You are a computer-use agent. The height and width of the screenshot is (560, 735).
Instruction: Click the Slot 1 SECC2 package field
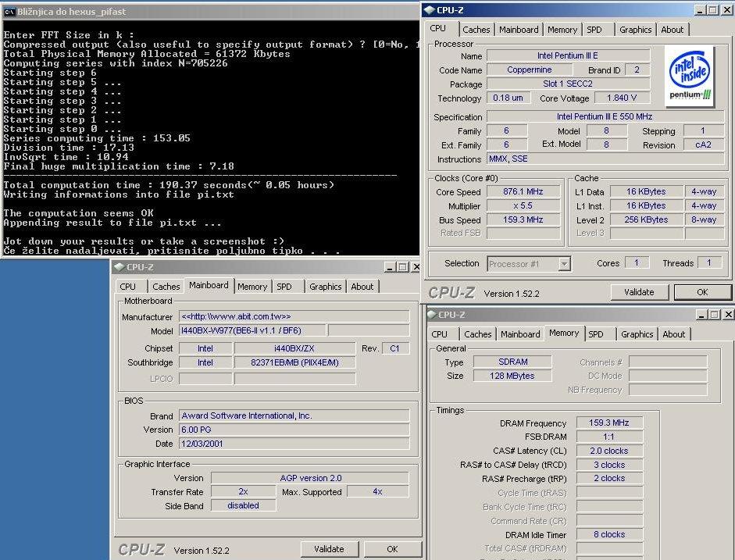click(x=568, y=84)
